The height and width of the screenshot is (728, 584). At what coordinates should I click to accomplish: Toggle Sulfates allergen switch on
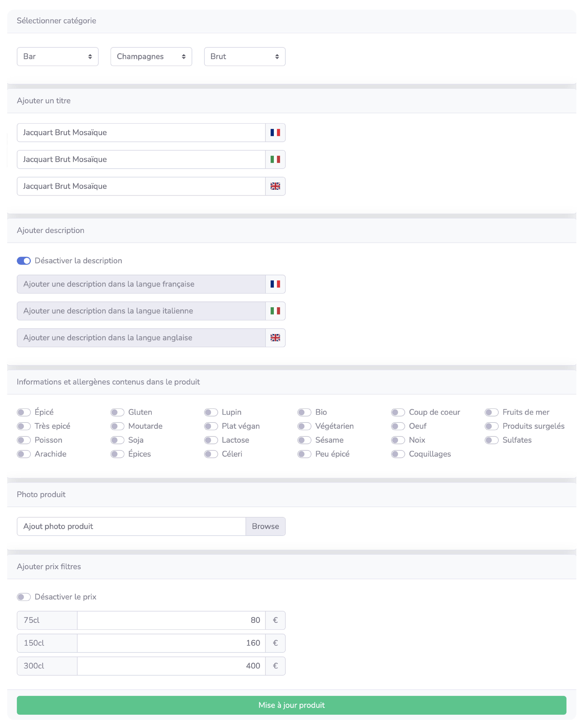[491, 440]
